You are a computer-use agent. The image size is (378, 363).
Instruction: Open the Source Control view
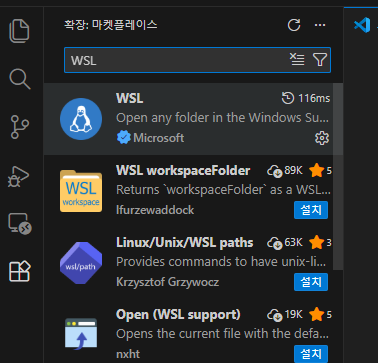[x=19, y=127]
